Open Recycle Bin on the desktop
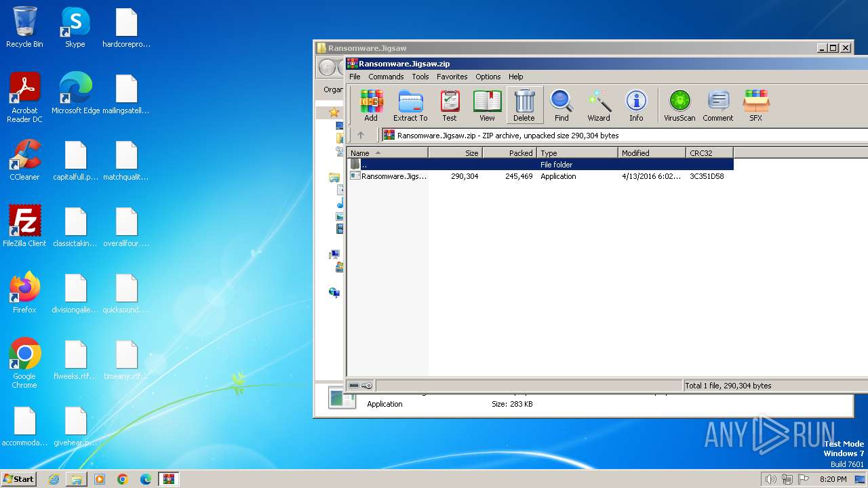The width and height of the screenshot is (868, 488). coord(24,28)
